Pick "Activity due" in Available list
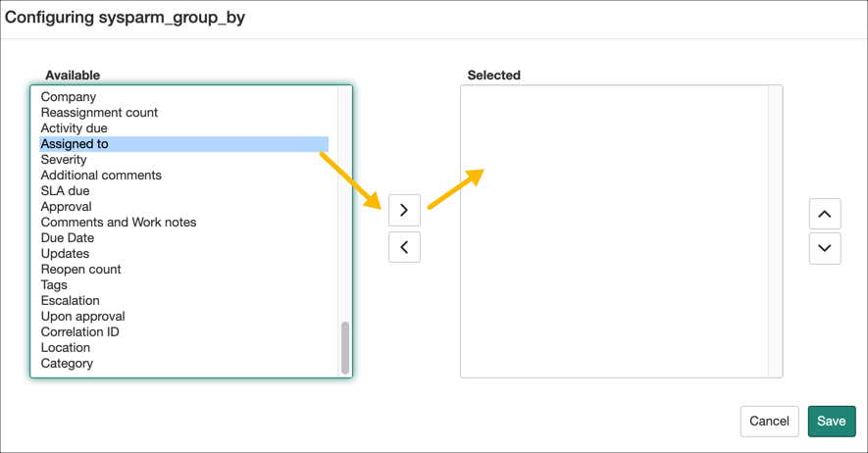The width and height of the screenshot is (868, 453). 75,128
